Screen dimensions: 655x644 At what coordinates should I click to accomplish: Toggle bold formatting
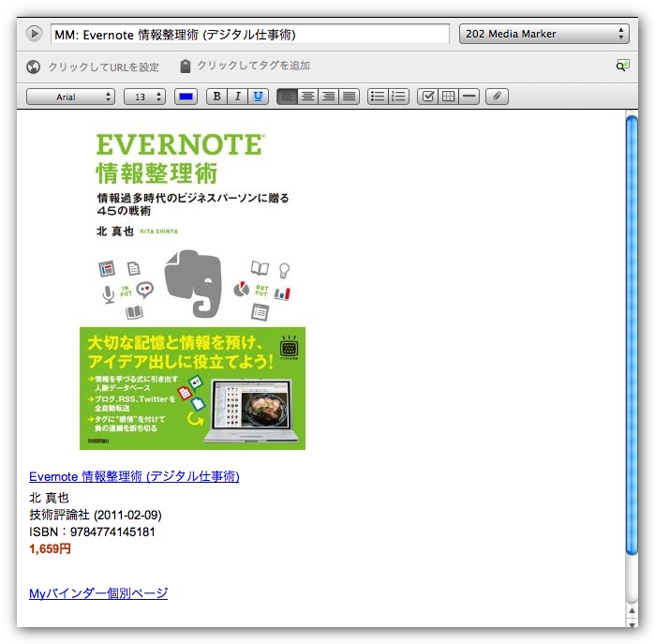click(216, 97)
